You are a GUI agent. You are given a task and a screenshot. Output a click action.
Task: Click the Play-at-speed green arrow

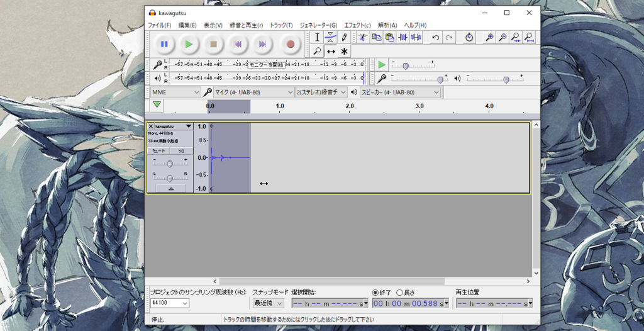click(382, 65)
